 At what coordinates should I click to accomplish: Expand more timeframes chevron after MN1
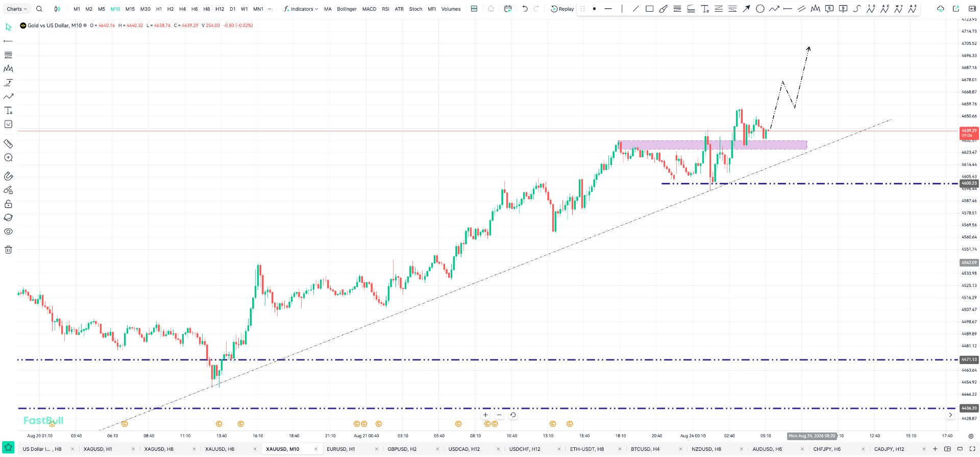click(269, 9)
